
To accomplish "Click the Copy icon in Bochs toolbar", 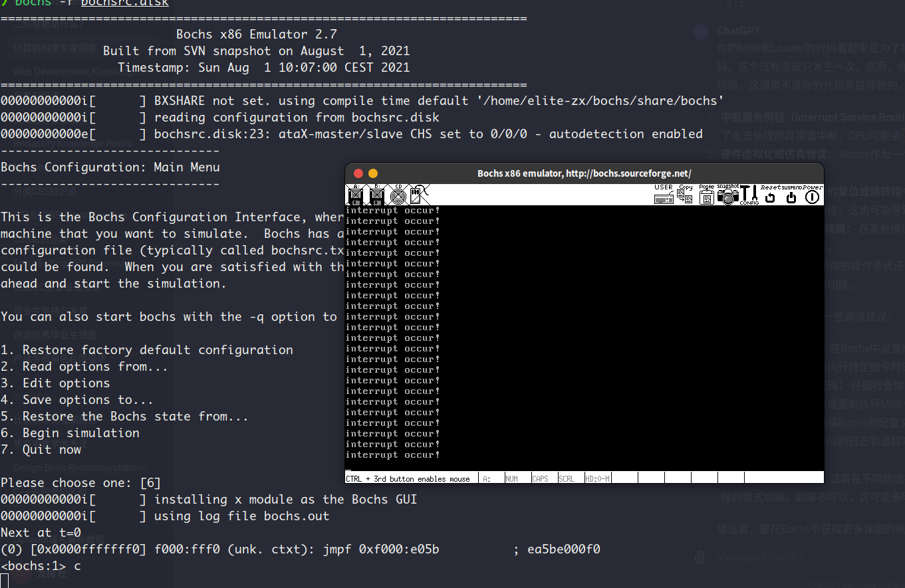I will pyautogui.click(x=685, y=195).
